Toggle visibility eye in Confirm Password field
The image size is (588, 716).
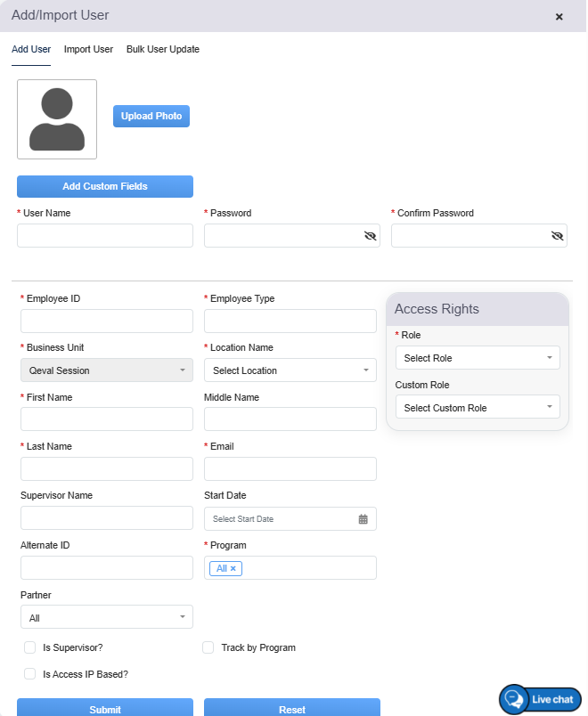click(x=558, y=236)
